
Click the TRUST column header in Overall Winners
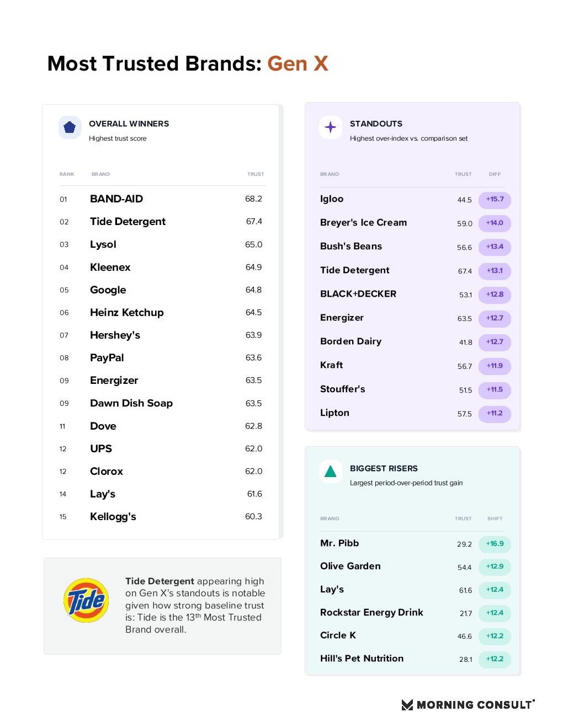point(256,174)
